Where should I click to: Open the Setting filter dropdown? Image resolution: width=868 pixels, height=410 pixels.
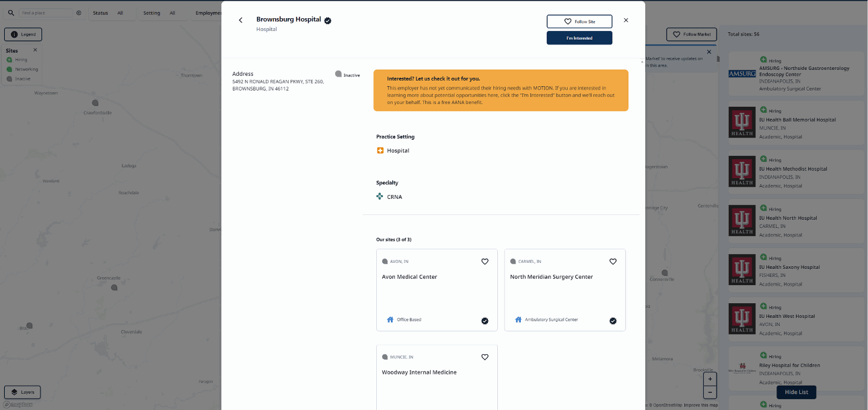tap(159, 13)
